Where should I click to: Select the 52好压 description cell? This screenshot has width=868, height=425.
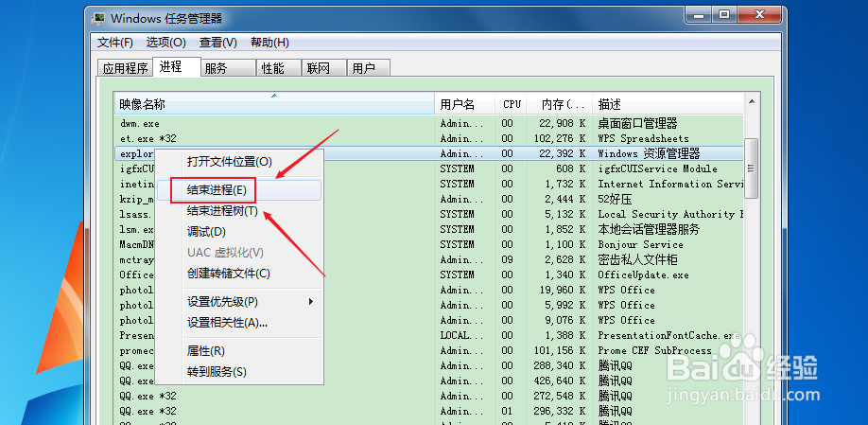615,199
